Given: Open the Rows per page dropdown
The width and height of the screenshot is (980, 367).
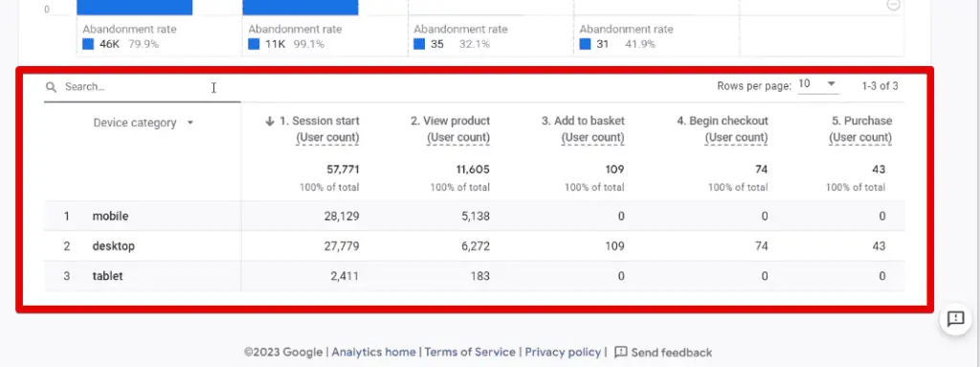Looking at the screenshot, I should point(818,84).
